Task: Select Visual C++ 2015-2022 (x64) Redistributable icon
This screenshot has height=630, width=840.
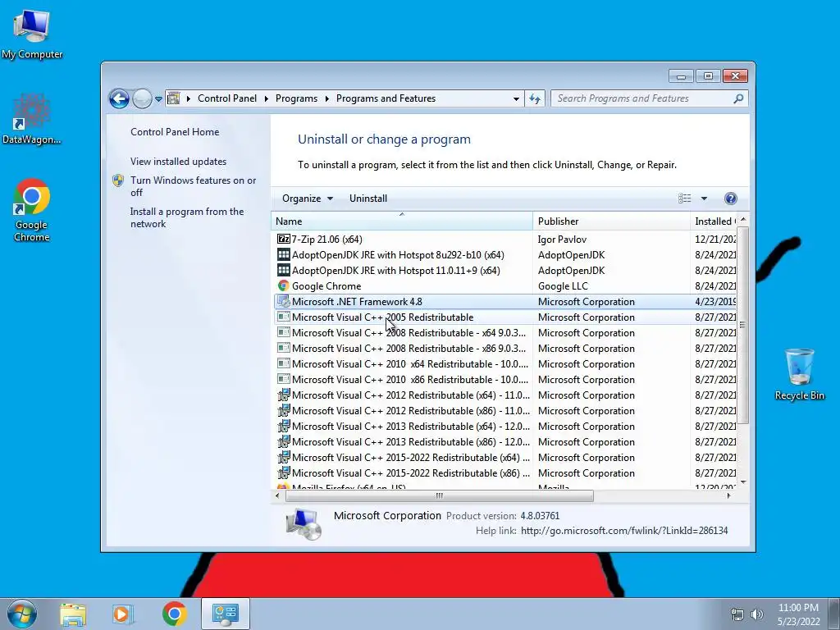Action: (283, 458)
